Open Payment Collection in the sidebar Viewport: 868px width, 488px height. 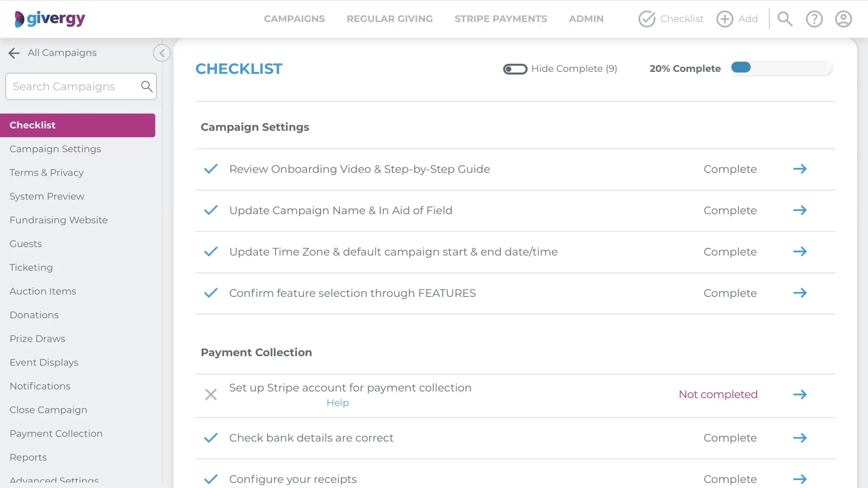click(x=56, y=434)
